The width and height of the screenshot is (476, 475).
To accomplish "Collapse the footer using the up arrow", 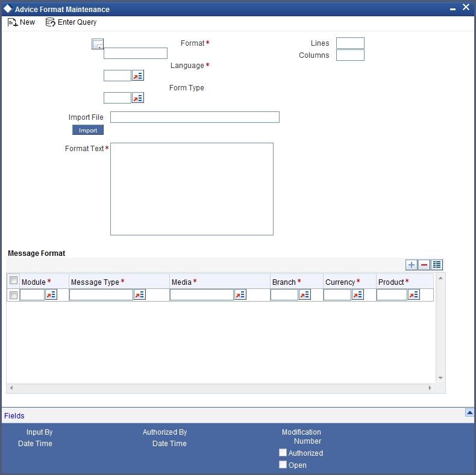I will tap(469, 412).
